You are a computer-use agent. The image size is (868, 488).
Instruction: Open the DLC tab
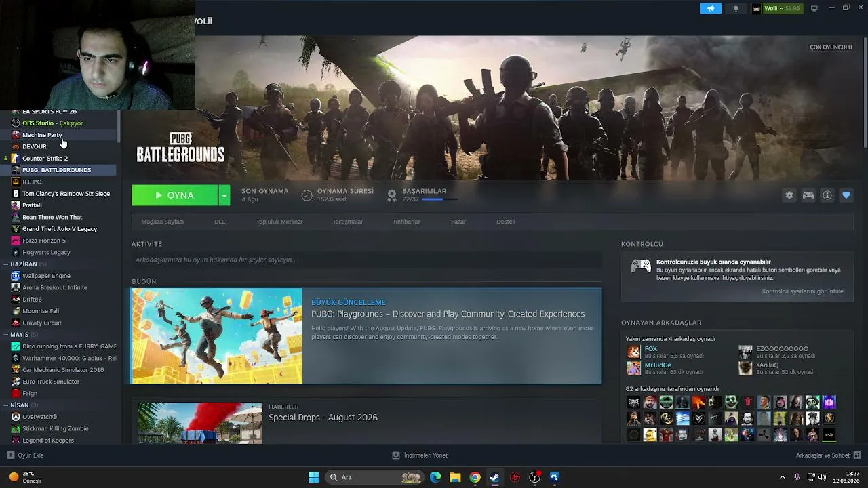coord(220,222)
